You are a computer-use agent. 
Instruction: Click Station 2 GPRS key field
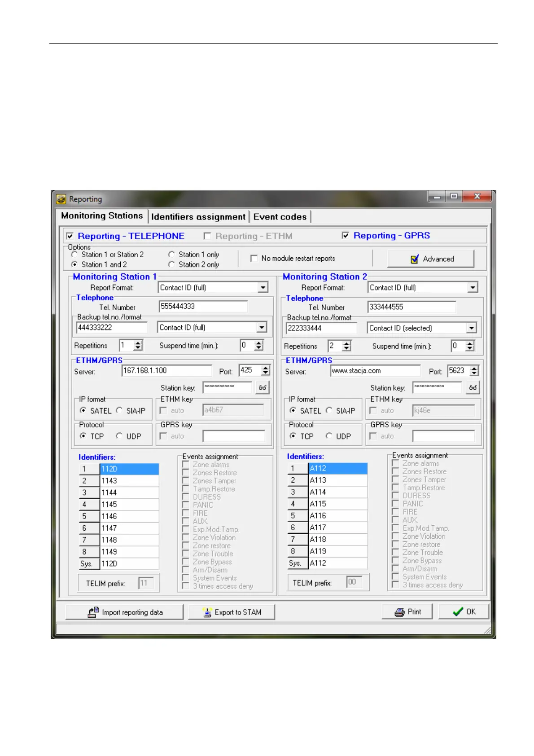444,436
